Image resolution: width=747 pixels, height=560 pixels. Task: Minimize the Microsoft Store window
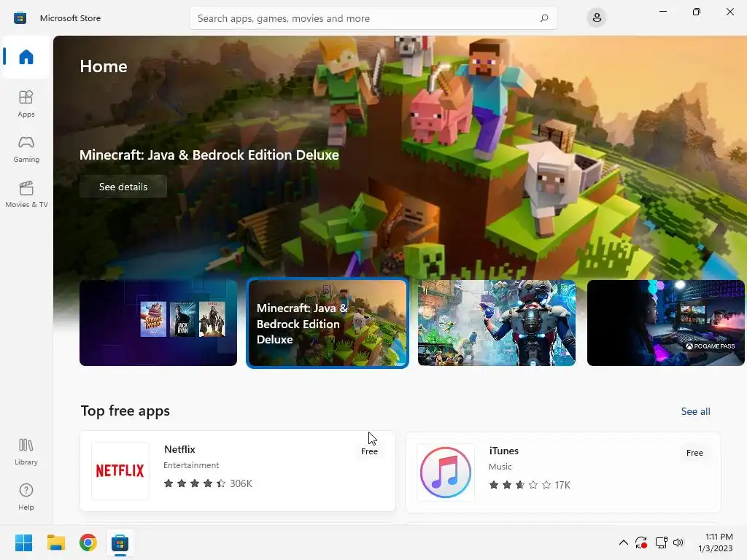[x=662, y=12]
